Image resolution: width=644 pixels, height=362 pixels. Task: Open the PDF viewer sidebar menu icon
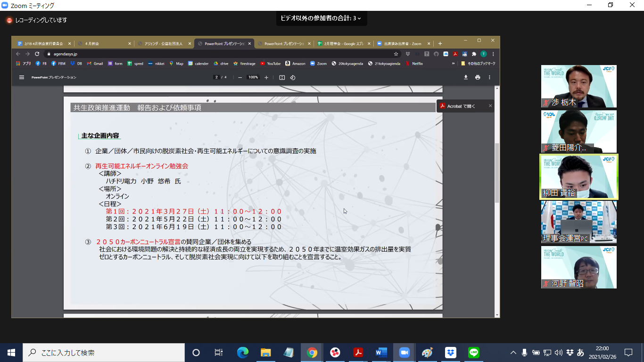(22, 77)
